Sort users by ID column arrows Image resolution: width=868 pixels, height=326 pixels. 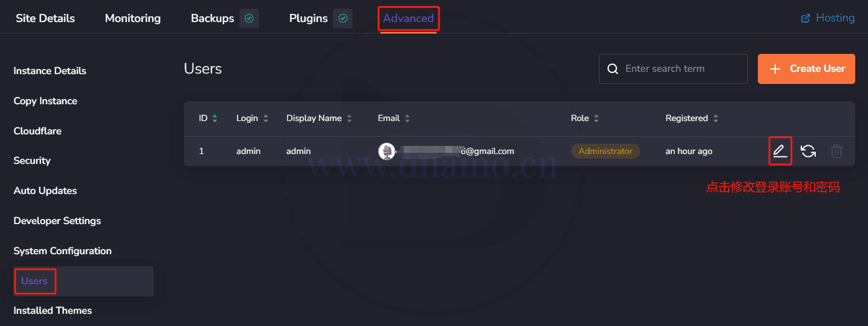[x=215, y=118]
